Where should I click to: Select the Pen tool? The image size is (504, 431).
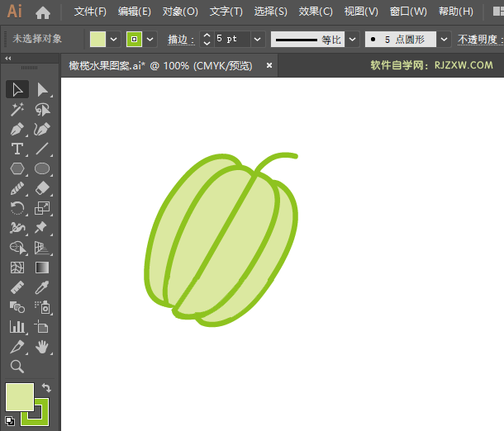[x=17, y=129]
